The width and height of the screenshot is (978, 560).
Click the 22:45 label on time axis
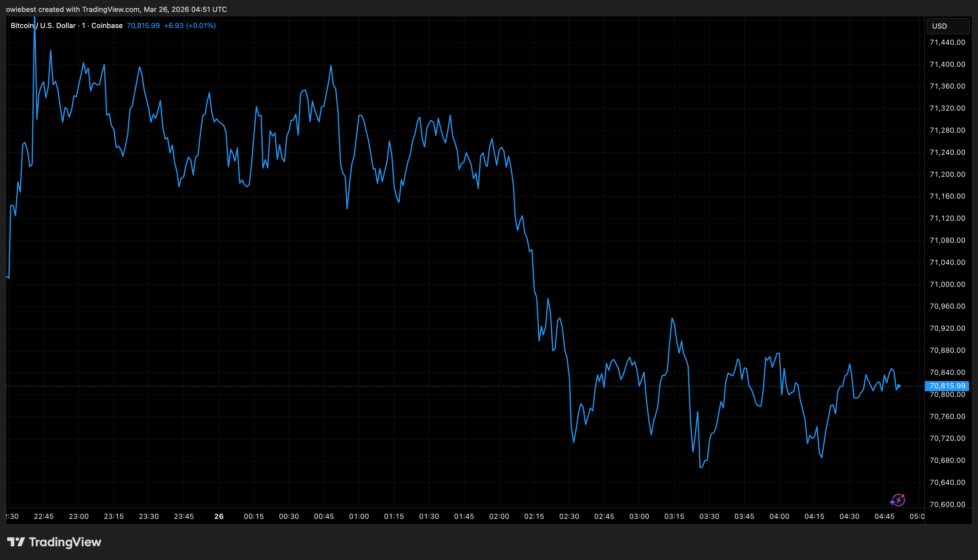44,516
